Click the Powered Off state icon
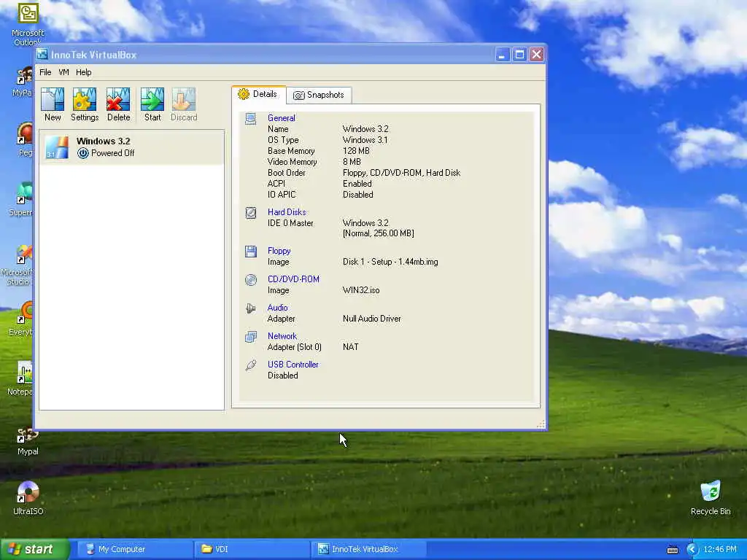Image resolution: width=747 pixels, height=560 pixels. click(x=83, y=153)
